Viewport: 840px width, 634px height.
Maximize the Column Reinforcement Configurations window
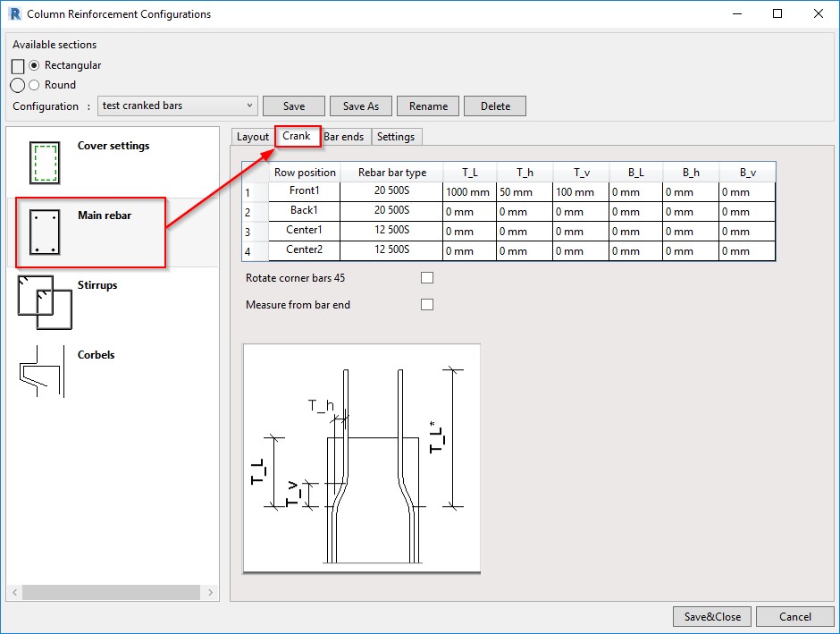tap(777, 14)
